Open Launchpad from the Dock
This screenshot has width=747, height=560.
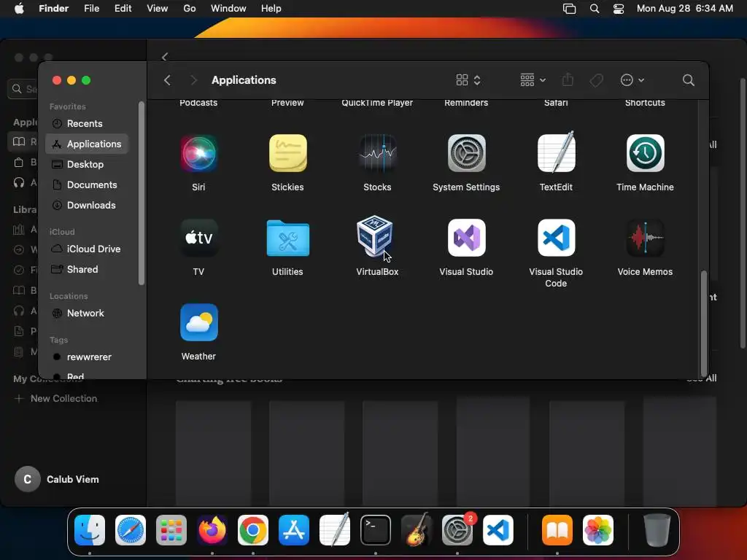171,530
